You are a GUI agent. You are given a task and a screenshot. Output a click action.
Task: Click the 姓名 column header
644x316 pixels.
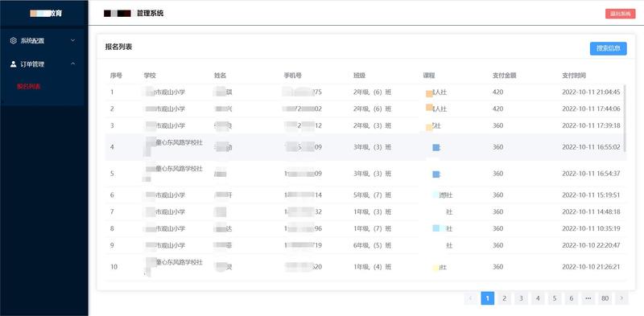coord(220,76)
